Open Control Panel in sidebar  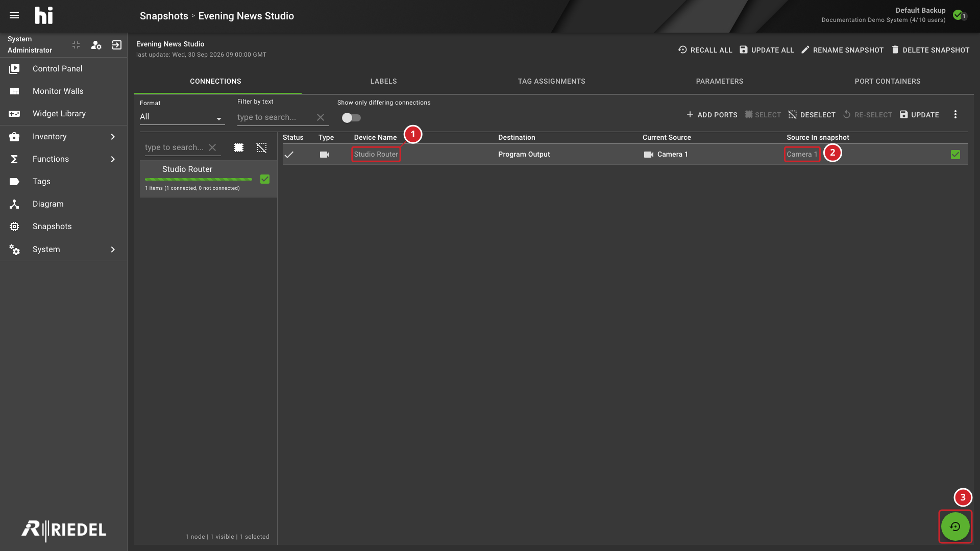[63, 68]
